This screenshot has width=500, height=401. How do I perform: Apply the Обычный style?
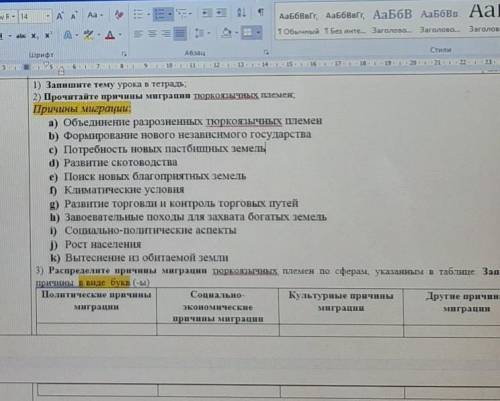298,23
